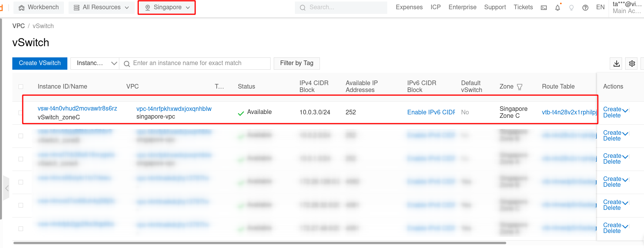This screenshot has height=248, width=644.
Task: Open the Cloud Shell terminal icon
Action: pos(544,8)
